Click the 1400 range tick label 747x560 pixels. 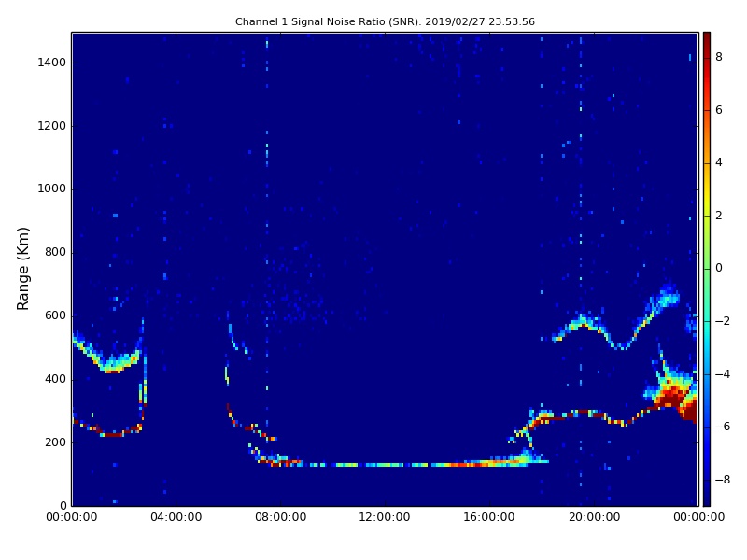pos(52,63)
